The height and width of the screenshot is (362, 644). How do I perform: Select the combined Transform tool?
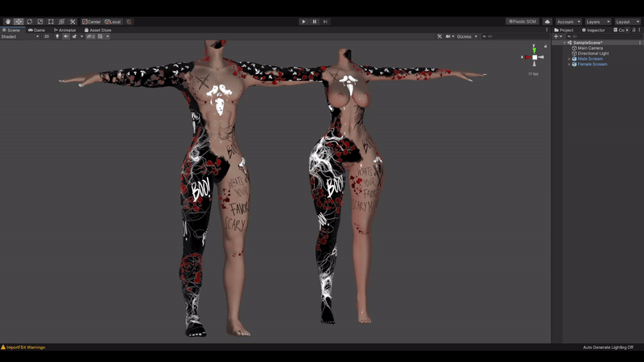(62, 22)
